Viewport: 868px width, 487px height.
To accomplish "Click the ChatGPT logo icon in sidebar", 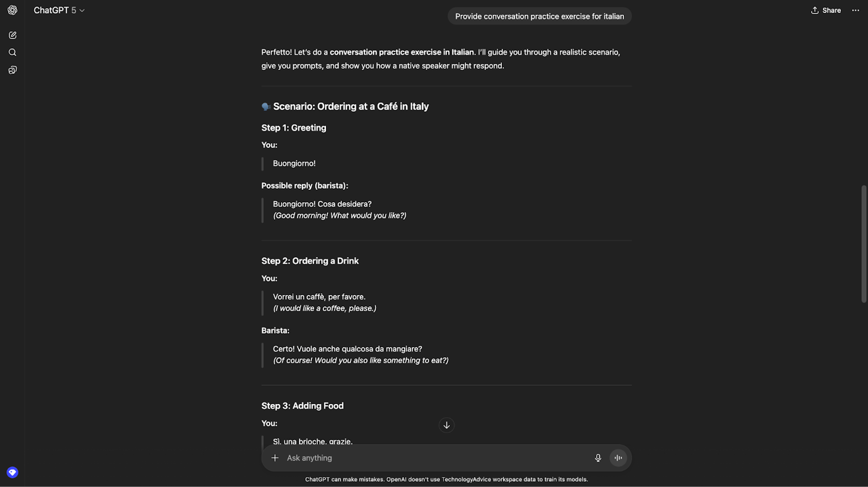I will (x=12, y=10).
